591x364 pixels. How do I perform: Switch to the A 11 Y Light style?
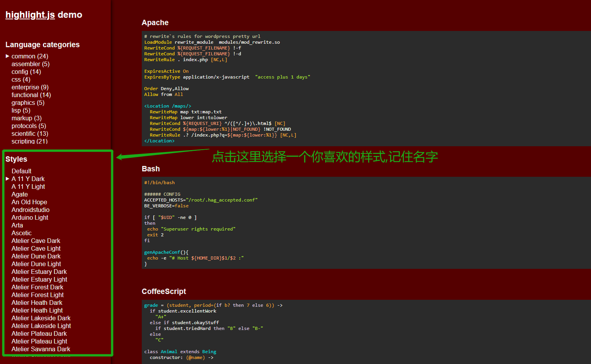(x=28, y=186)
